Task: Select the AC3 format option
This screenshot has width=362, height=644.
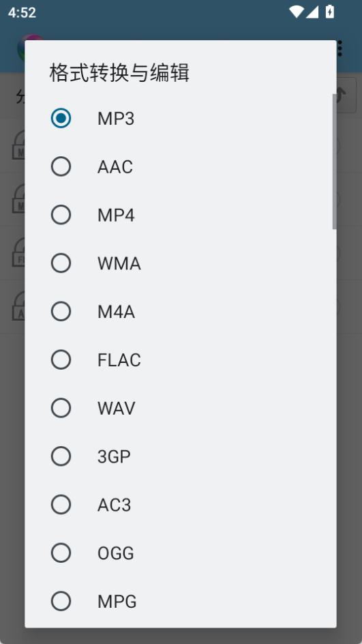Action: point(181,505)
